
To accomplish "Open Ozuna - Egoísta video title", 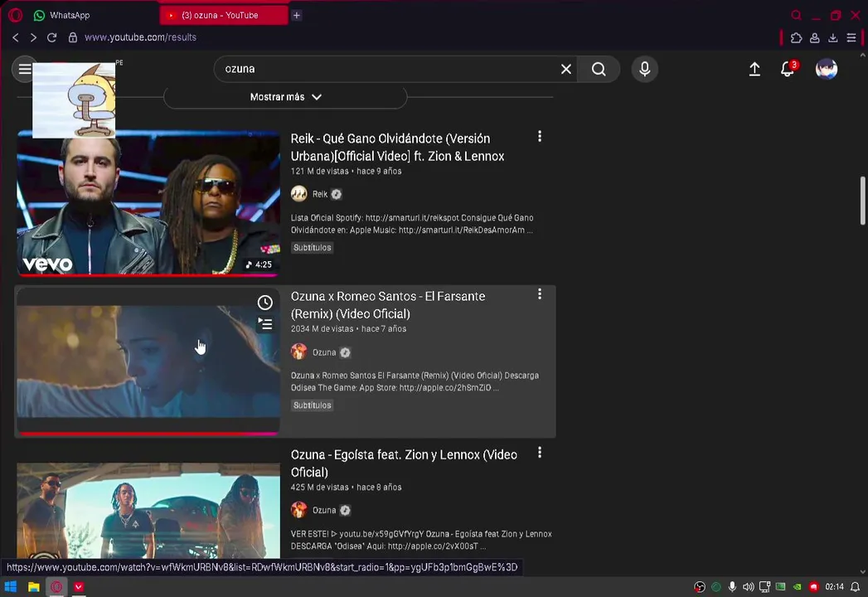I will [x=404, y=464].
